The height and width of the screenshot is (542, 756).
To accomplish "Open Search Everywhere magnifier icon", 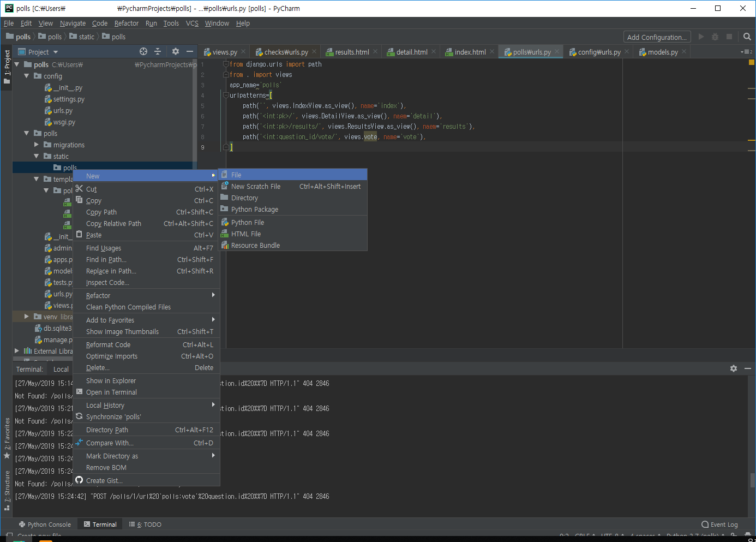I will (747, 37).
